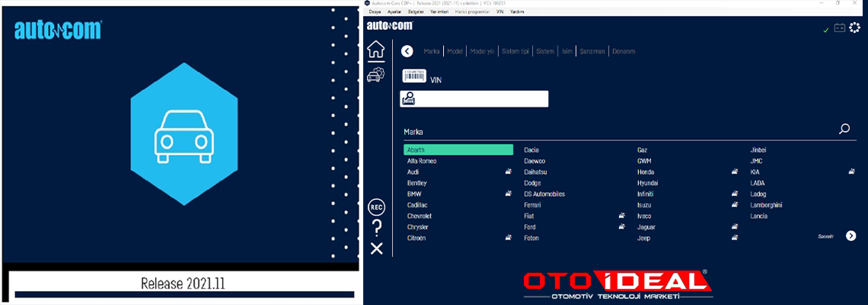Image resolution: width=868 pixels, height=305 pixels.
Task: Open the hexagon car module tile
Action: tap(184, 134)
